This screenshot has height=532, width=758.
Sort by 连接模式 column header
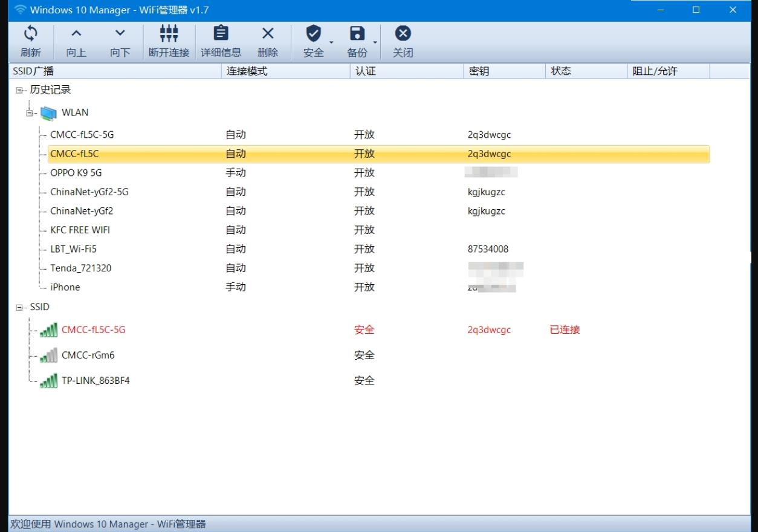(x=286, y=71)
